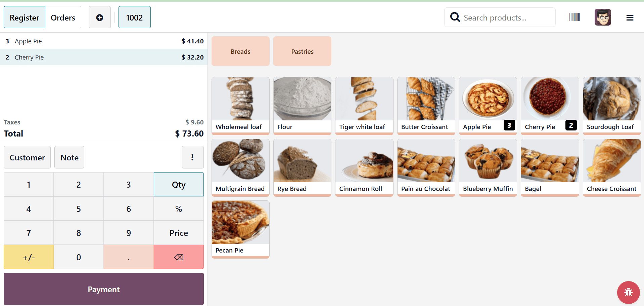Add a Note to the order
This screenshot has height=306, width=644.
(69, 157)
